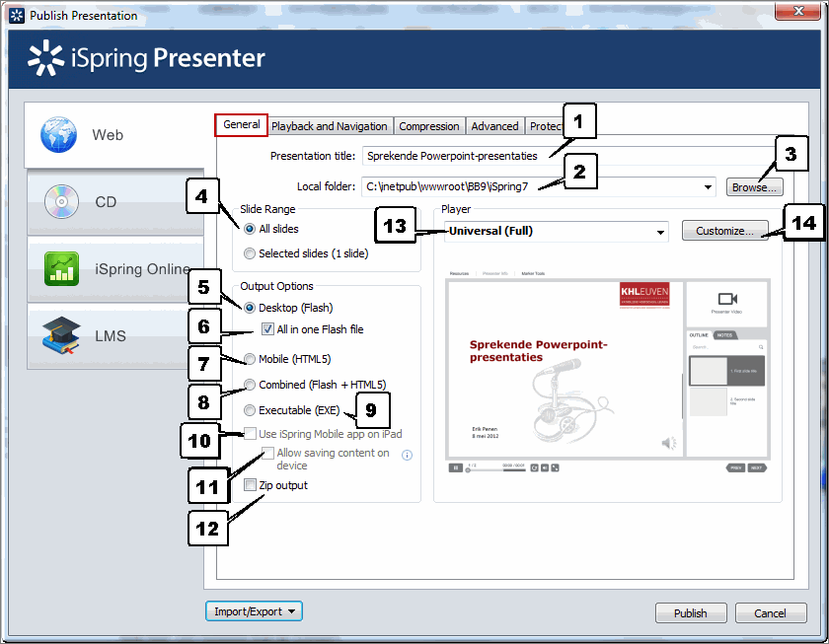
Task: Open the Playback and Navigation tab
Action: coord(330,126)
